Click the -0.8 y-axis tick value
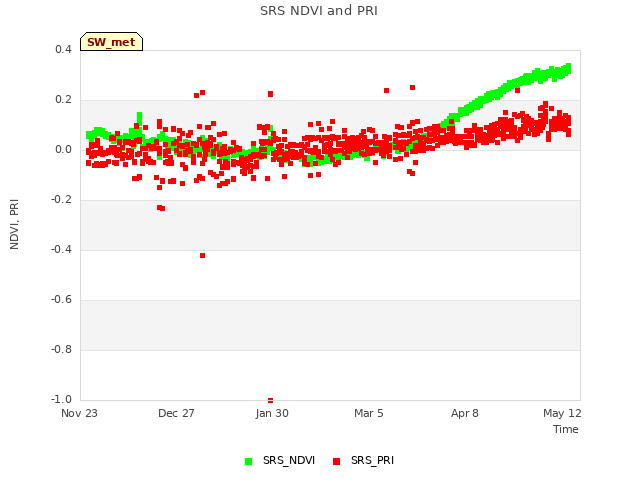 [x=61, y=349]
